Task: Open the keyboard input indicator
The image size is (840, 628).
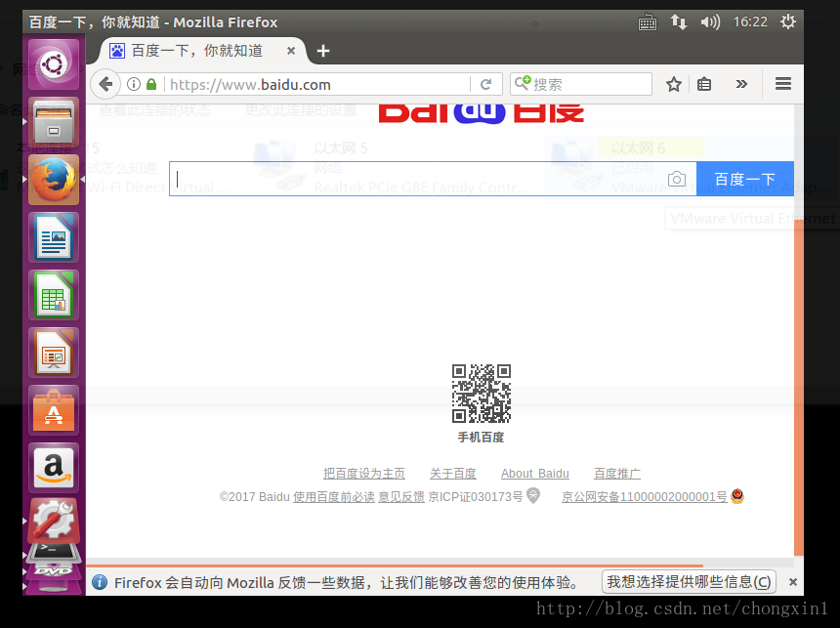Action: 648,22
